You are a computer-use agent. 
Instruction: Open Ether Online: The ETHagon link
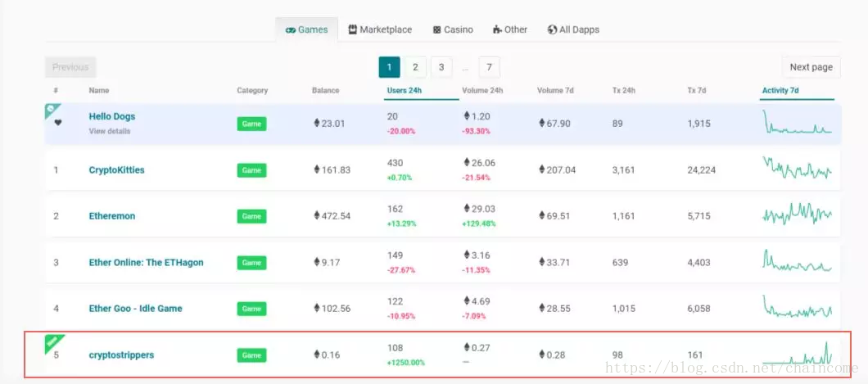coord(146,262)
